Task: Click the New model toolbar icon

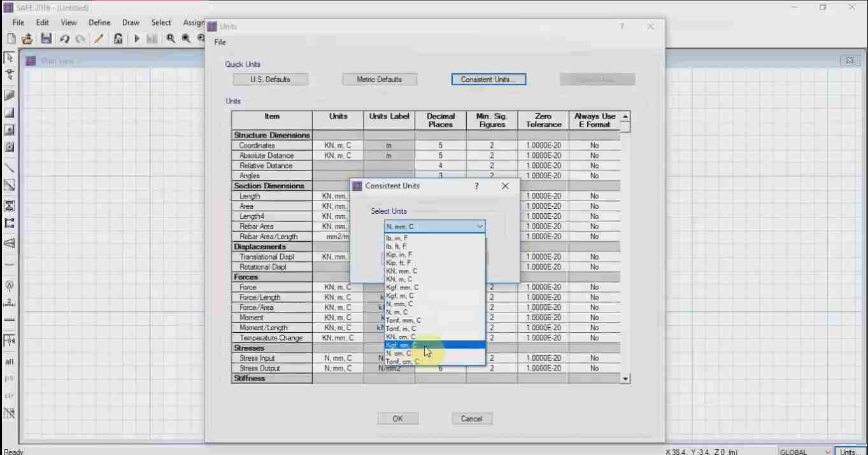Action: pos(11,39)
